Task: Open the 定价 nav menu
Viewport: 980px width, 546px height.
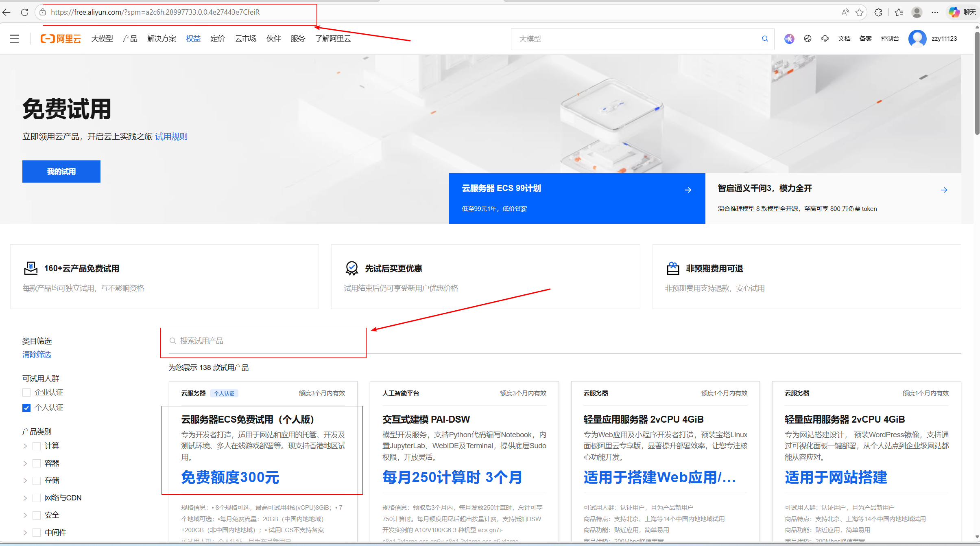Action: 217,39
